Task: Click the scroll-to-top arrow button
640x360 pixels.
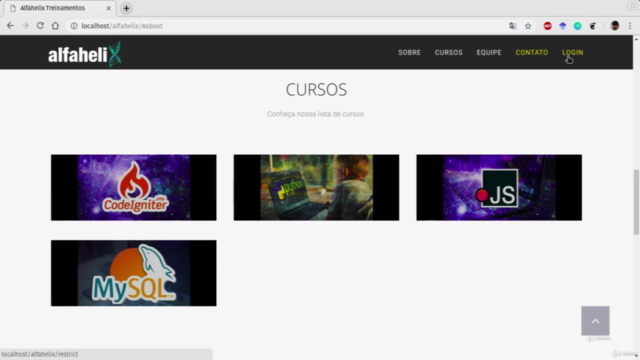Action: click(x=596, y=321)
